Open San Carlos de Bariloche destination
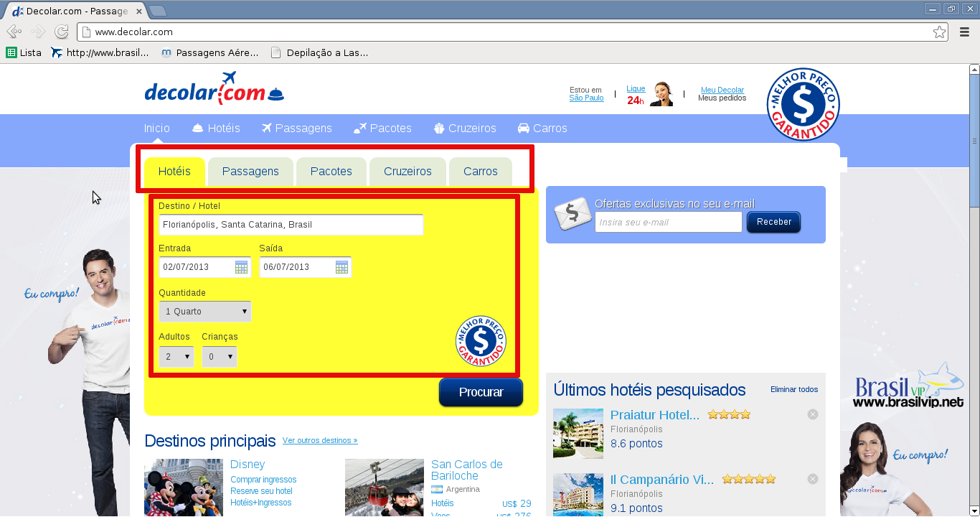 [x=467, y=470]
